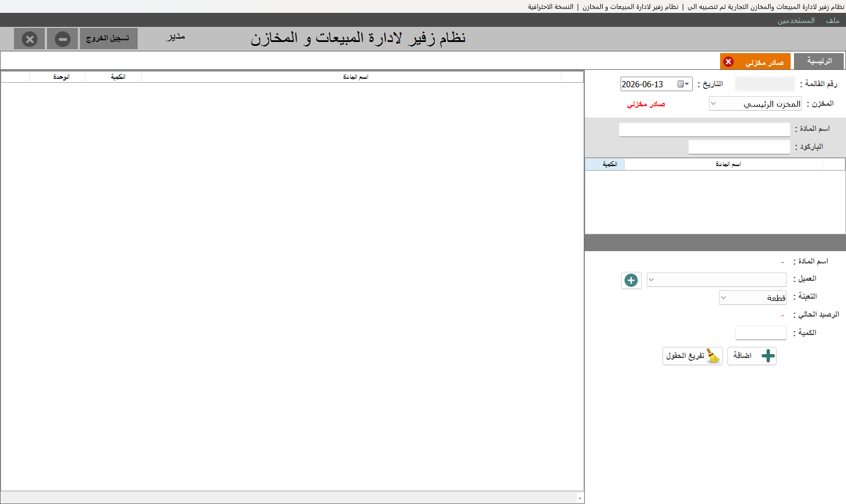
Task: Click الكمية column header in main table
Action: click(x=114, y=77)
